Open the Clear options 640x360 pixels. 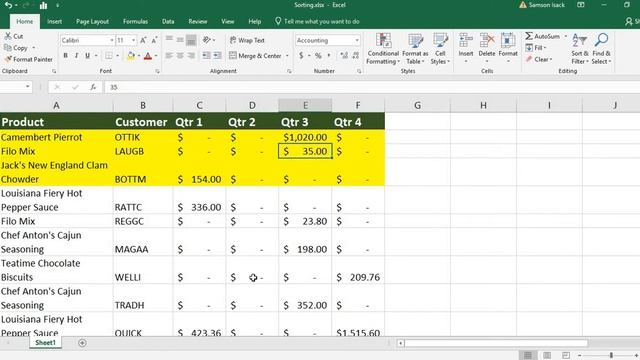[539, 60]
